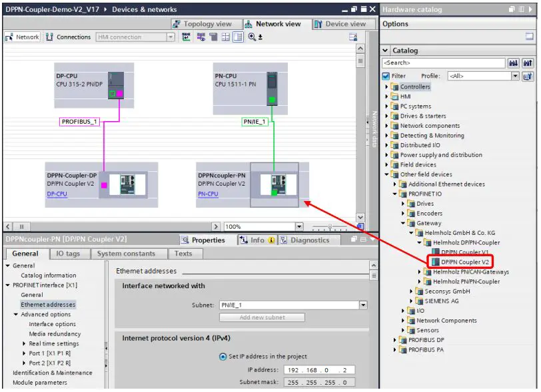Click the catalog Search input field

coord(444,63)
